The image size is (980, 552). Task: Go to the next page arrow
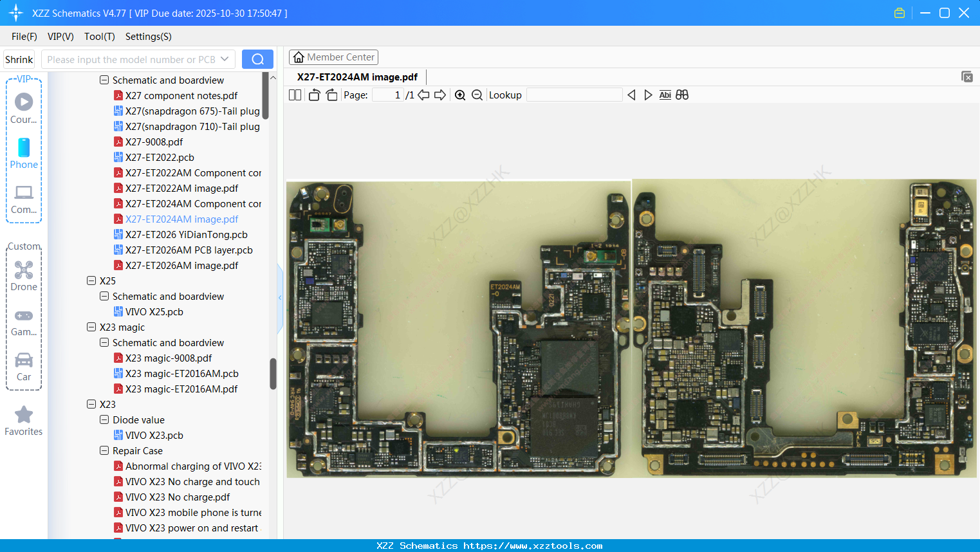(x=440, y=95)
